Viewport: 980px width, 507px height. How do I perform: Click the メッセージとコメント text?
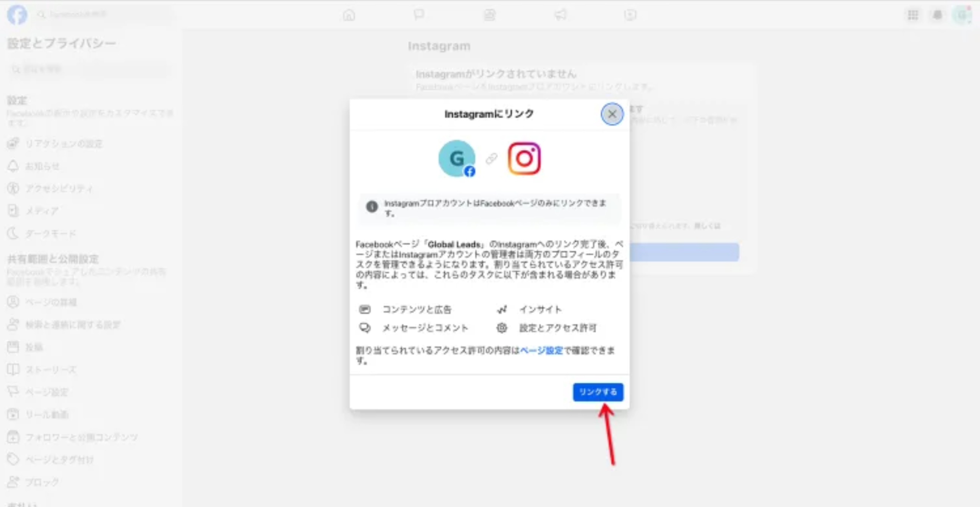(x=425, y=328)
